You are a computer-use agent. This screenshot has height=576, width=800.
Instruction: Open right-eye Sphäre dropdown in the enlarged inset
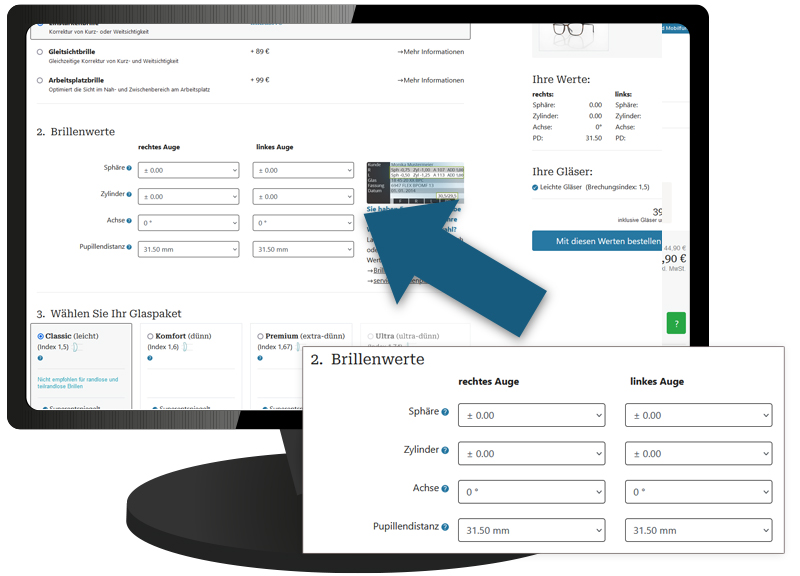[x=531, y=415]
